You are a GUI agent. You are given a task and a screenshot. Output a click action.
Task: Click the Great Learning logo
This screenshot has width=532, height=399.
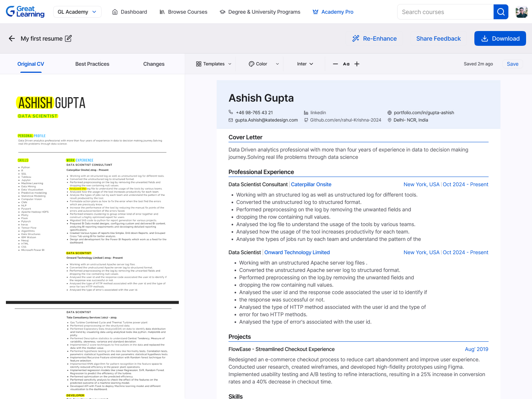[x=25, y=12]
